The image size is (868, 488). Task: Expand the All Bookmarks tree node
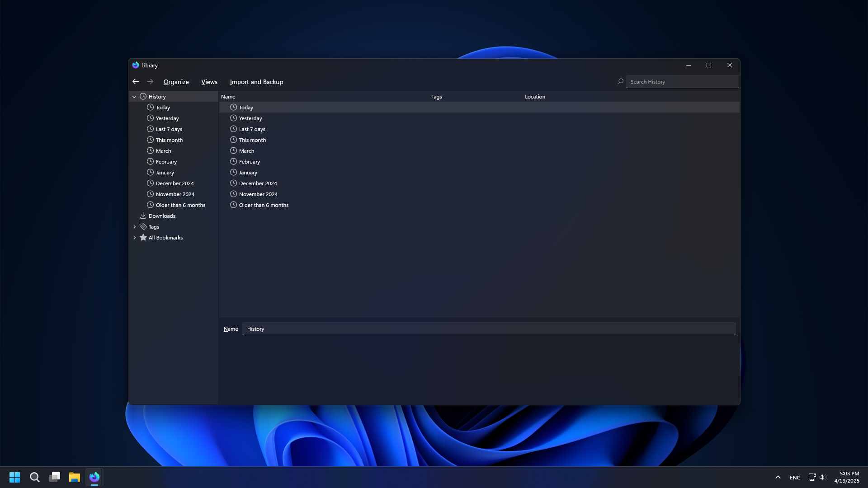(x=134, y=238)
